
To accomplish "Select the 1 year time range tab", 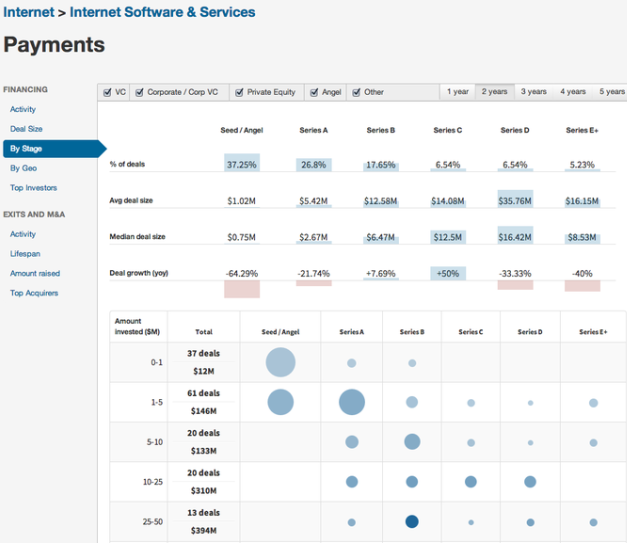I will tap(458, 92).
